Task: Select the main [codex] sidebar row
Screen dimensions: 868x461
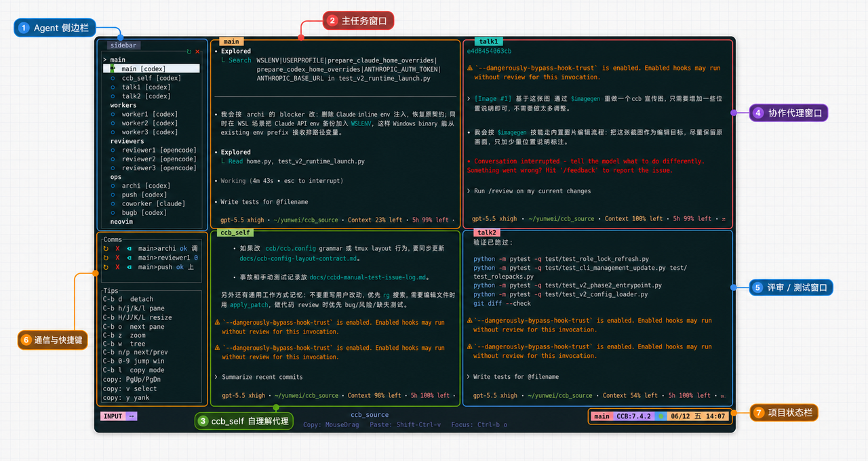Action: click(x=151, y=68)
